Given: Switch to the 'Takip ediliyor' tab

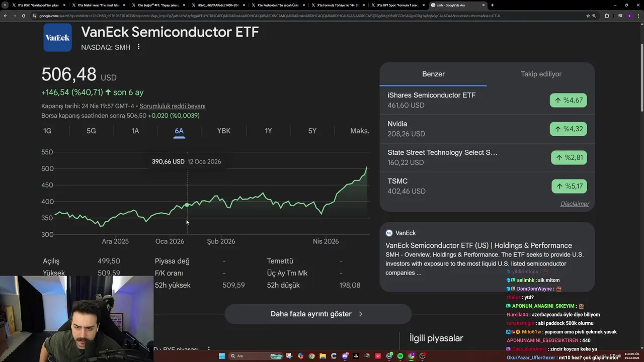Looking at the screenshot, I should tap(541, 74).
